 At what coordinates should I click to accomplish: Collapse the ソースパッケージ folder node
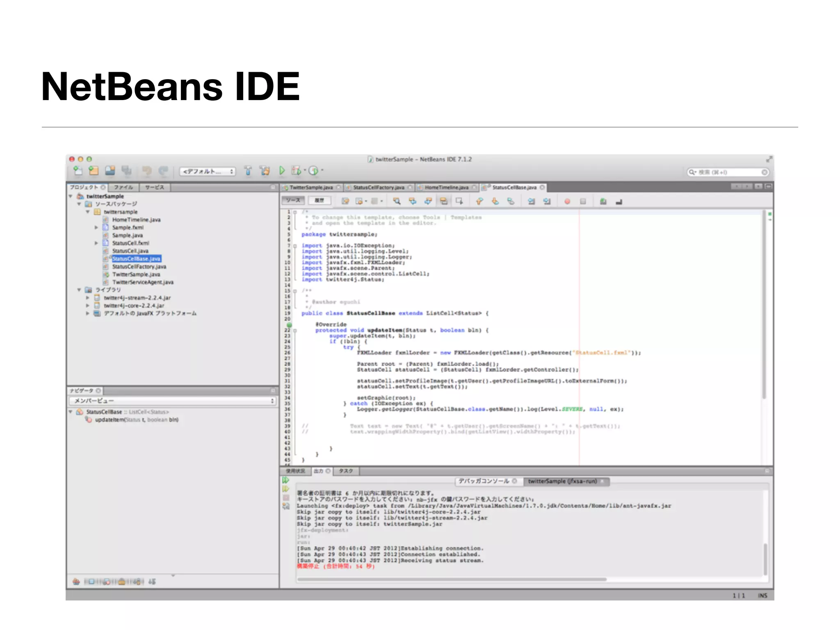click(79, 204)
